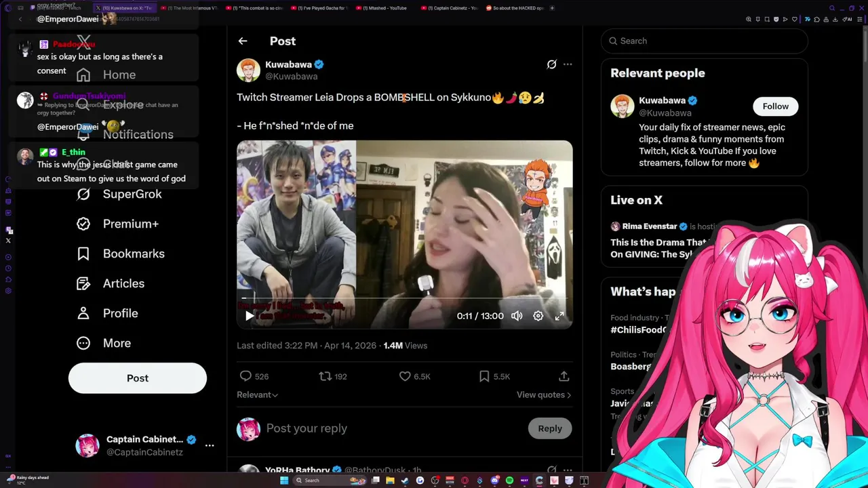Expand the Relevant replies sort dropdown
This screenshot has height=488, width=868.
pyautogui.click(x=257, y=394)
